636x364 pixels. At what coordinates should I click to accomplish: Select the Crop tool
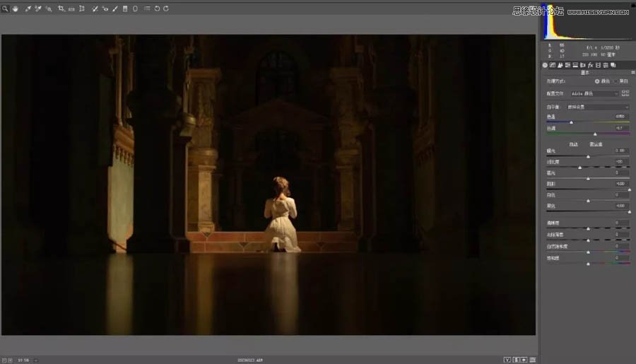(61, 8)
